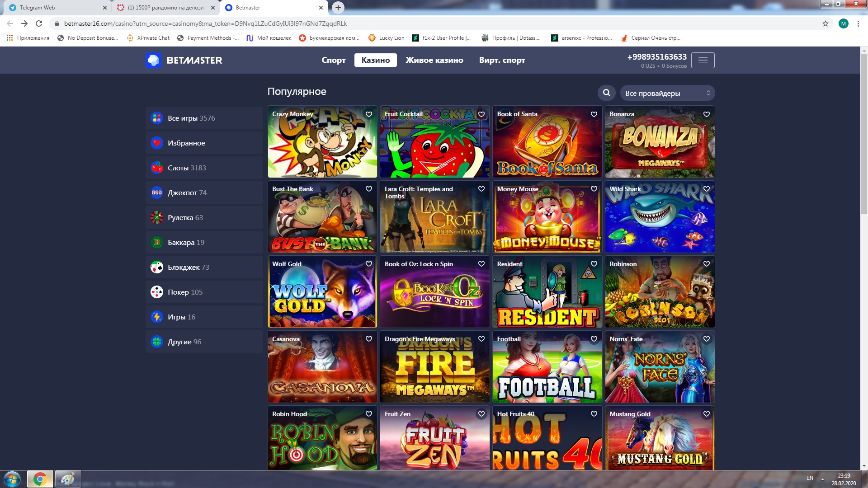Show hidden system tray icons arrow
The width and height of the screenshot is (868, 488).
point(822,479)
